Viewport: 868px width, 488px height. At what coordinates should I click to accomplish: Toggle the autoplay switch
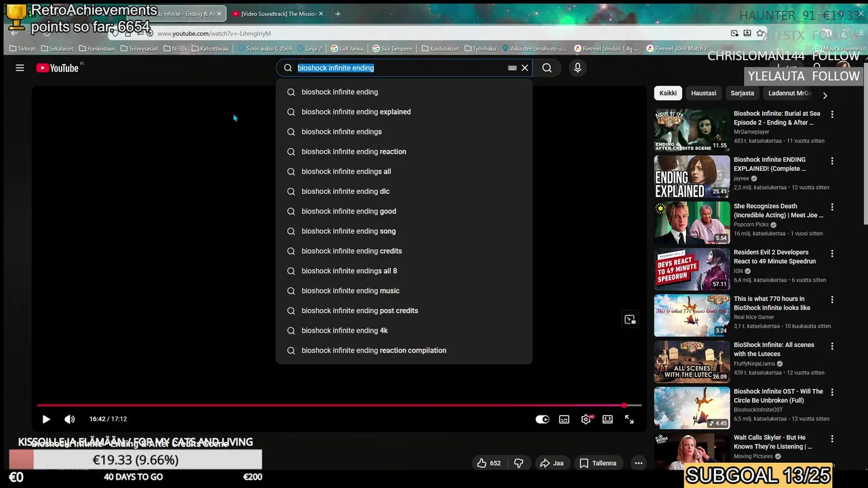click(x=542, y=420)
